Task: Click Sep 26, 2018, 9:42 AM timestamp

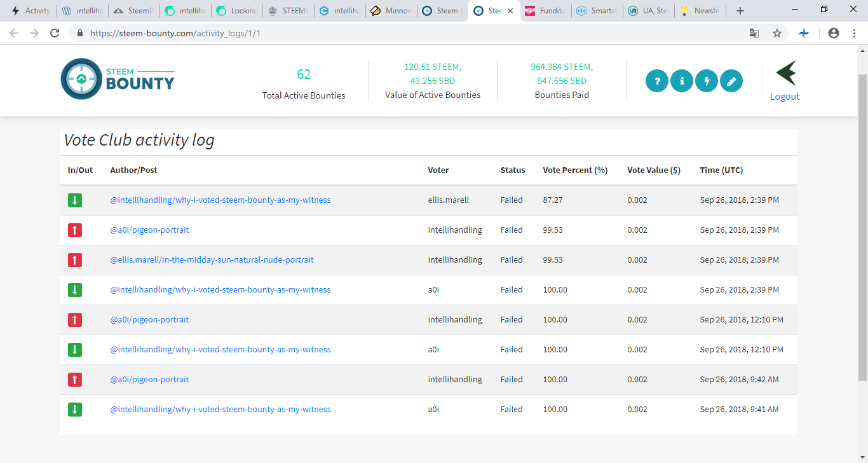Action: [x=739, y=379]
